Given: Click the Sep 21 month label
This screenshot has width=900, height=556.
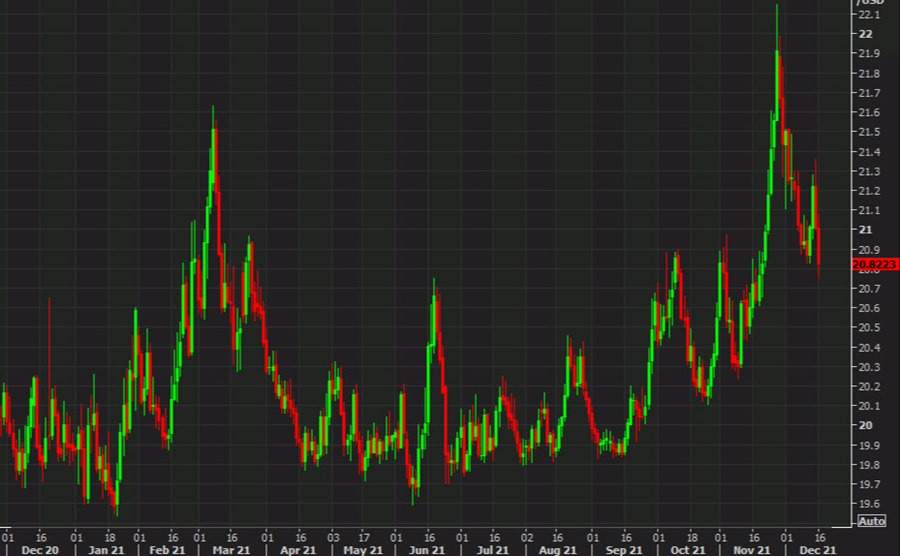Looking at the screenshot, I should pyautogui.click(x=624, y=550).
